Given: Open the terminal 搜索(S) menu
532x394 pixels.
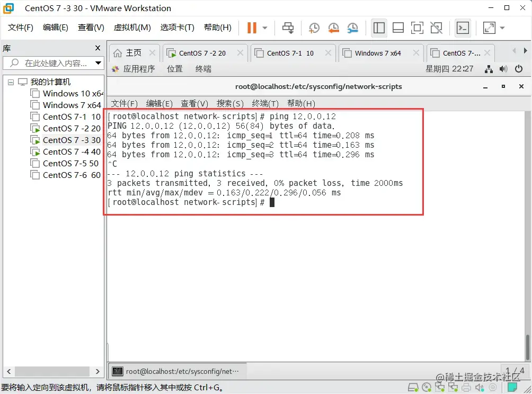Looking at the screenshot, I should [230, 103].
